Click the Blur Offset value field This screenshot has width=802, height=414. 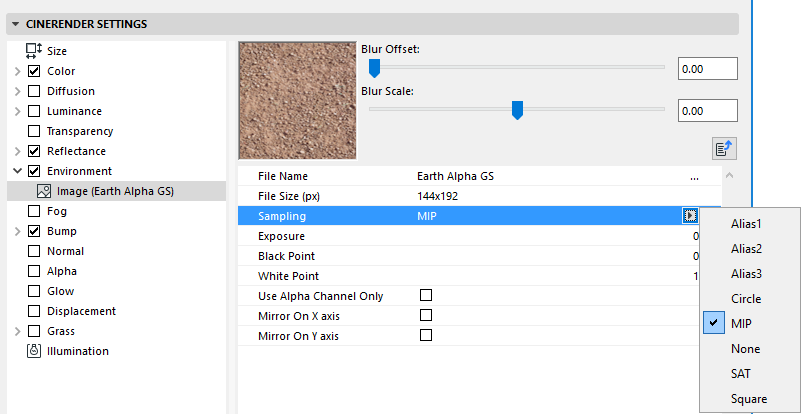click(707, 68)
